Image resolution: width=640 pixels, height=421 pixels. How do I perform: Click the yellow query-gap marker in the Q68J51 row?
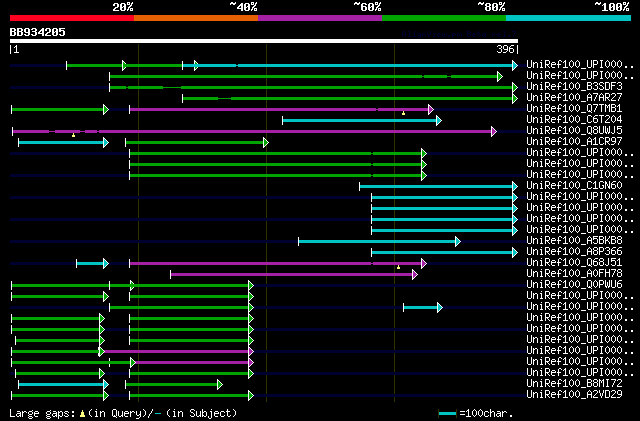pyautogui.click(x=398, y=267)
